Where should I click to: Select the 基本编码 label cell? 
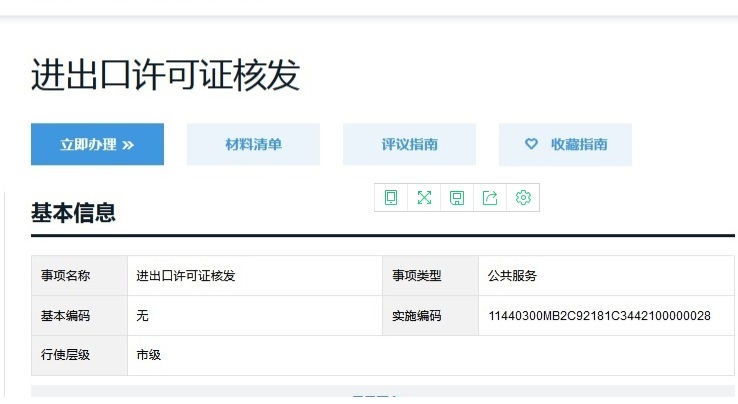coord(66,316)
